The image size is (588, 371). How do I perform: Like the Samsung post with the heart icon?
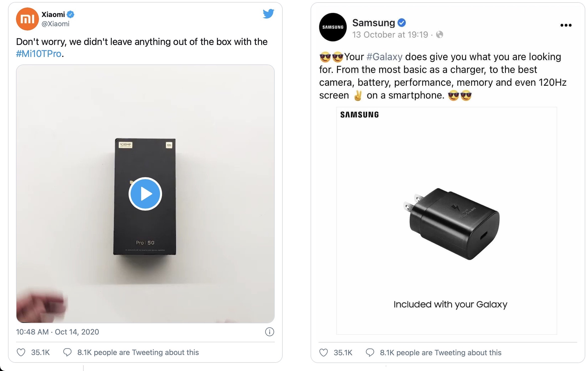pyautogui.click(x=324, y=352)
